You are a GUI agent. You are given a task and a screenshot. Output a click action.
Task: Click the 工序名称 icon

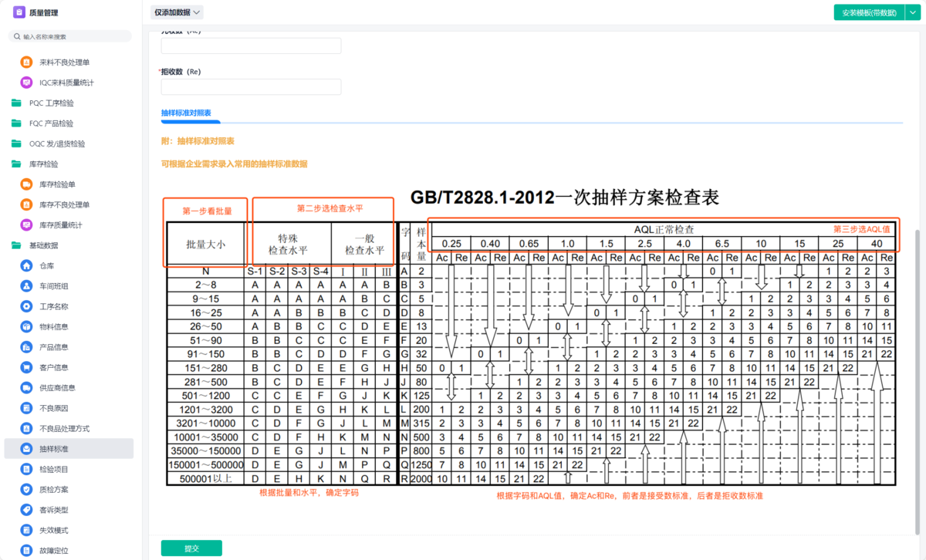[x=26, y=306]
